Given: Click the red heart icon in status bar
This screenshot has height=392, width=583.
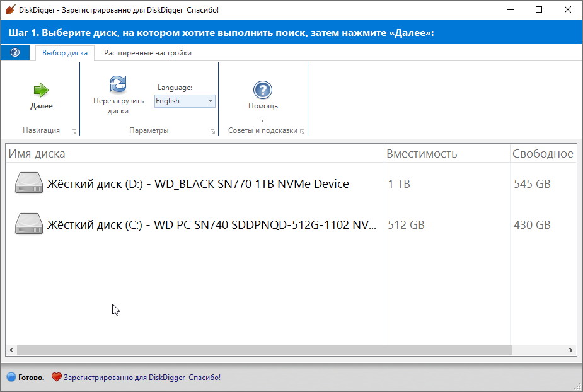Looking at the screenshot, I should [56, 377].
